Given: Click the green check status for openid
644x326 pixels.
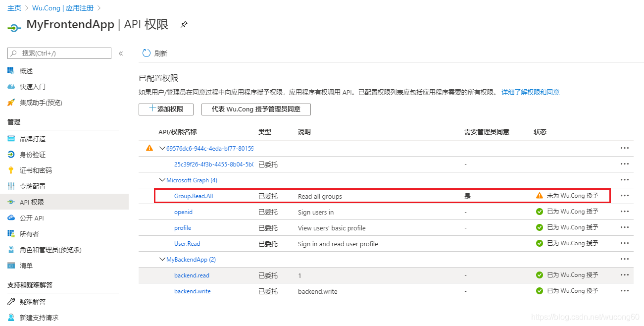Looking at the screenshot, I should point(540,212).
